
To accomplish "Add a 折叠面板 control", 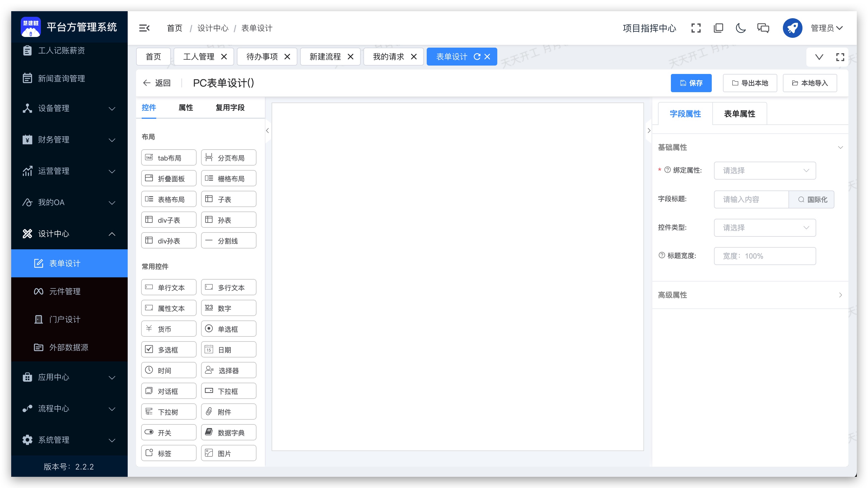I will (169, 178).
